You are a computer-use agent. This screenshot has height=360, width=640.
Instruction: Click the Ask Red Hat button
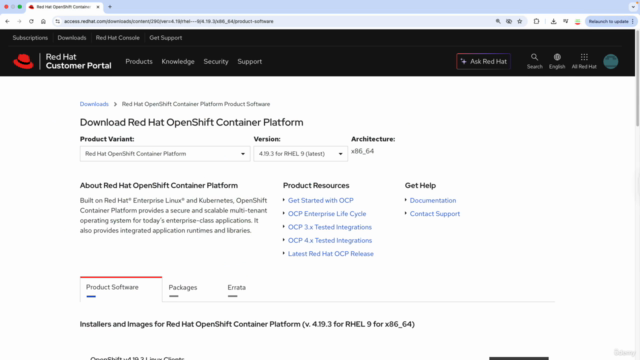pyautogui.click(x=483, y=61)
